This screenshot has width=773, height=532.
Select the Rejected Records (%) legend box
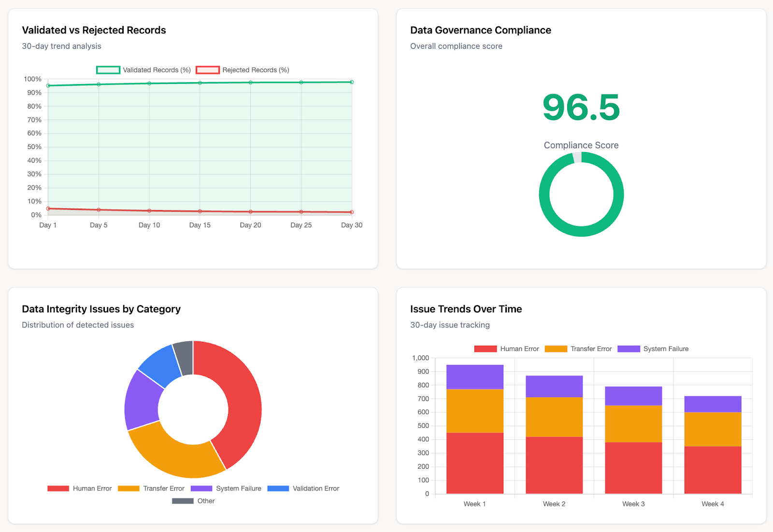pyautogui.click(x=207, y=70)
